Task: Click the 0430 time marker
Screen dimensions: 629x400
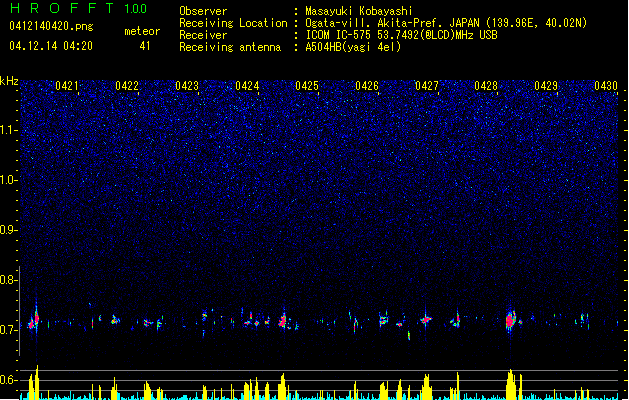Action: point(606,86)
